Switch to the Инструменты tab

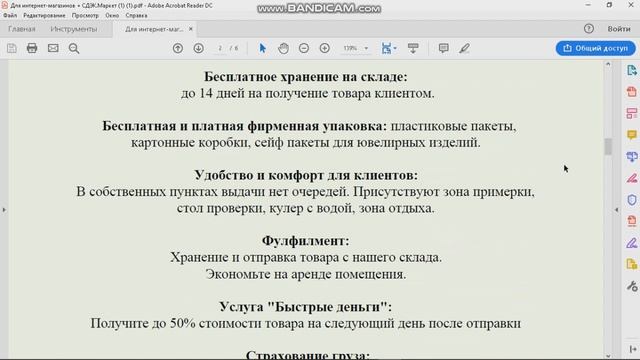[x=74, y=29]
